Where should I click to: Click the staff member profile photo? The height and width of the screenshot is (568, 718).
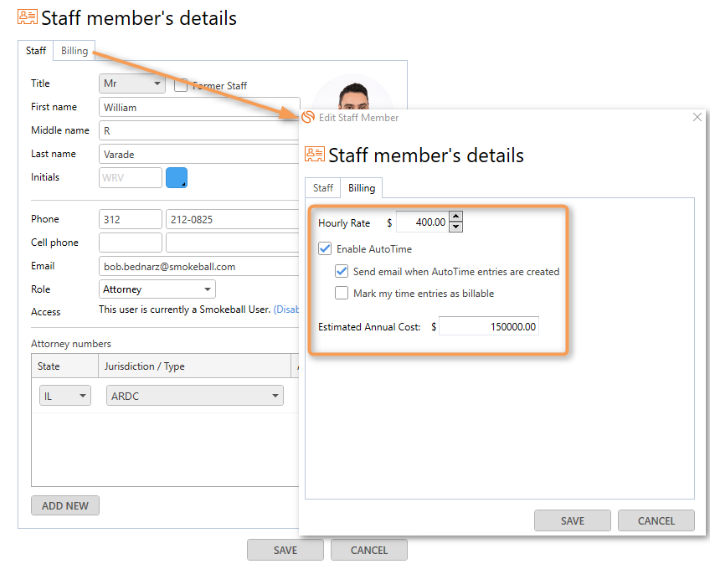[353, 95]
